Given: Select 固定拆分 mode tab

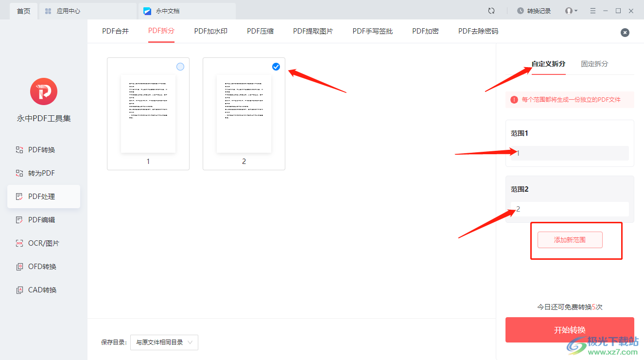Looking at the screenshot, I should [x=594, y=64].
